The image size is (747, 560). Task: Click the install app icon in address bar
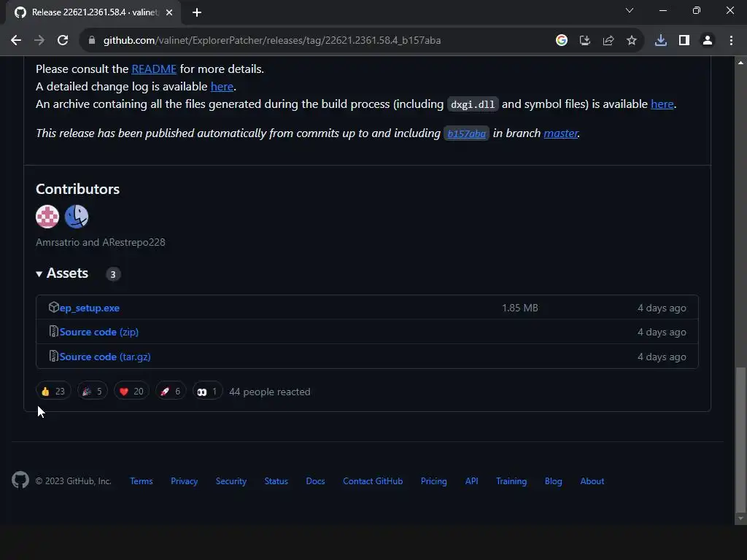tap(585, 41)
